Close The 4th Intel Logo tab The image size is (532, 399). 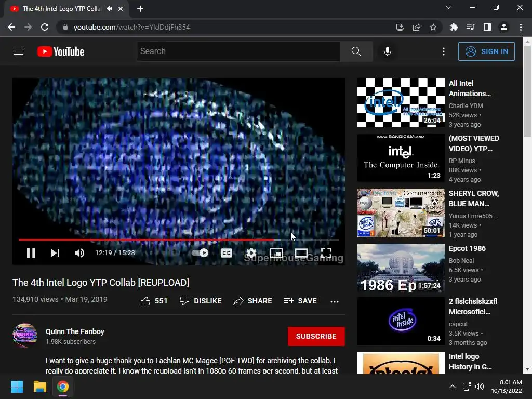pos(121,9)
